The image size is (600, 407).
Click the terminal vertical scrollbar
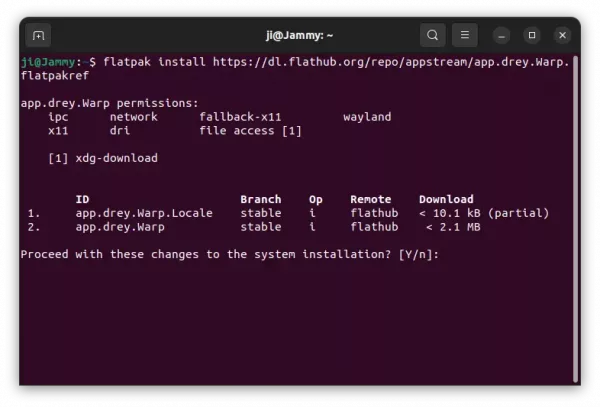pyautogui.click(x=575, y=219)
